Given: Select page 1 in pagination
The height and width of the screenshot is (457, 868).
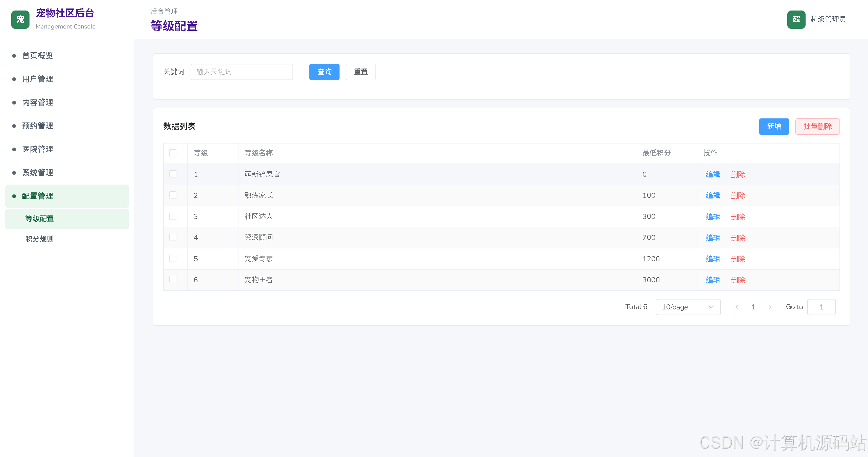Looking at the screenshot, I should (753, 307).
